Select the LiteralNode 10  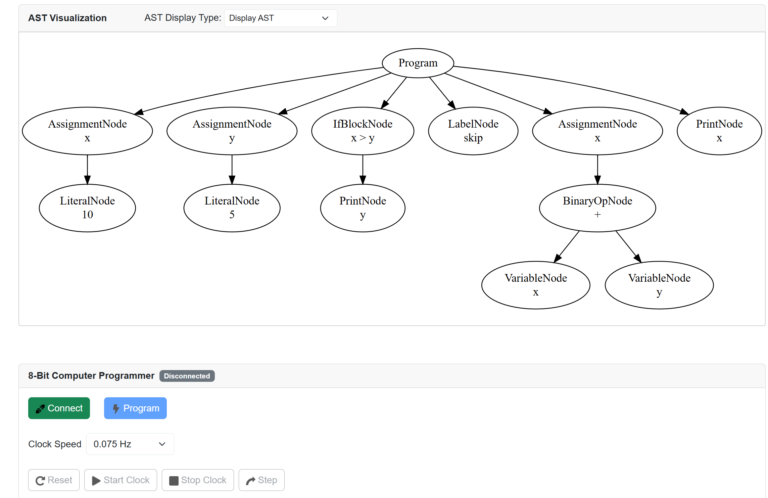(x=87, y=208)
